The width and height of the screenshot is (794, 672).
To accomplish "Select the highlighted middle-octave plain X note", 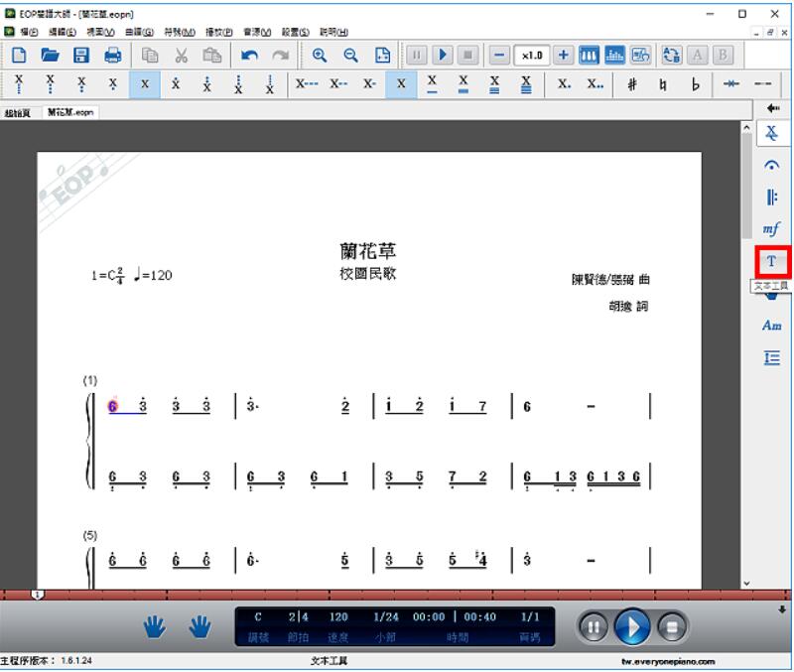I will [145, 84].
